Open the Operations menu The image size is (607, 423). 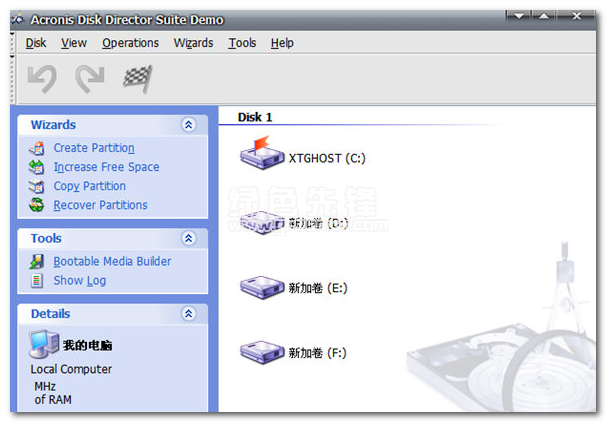130,43
